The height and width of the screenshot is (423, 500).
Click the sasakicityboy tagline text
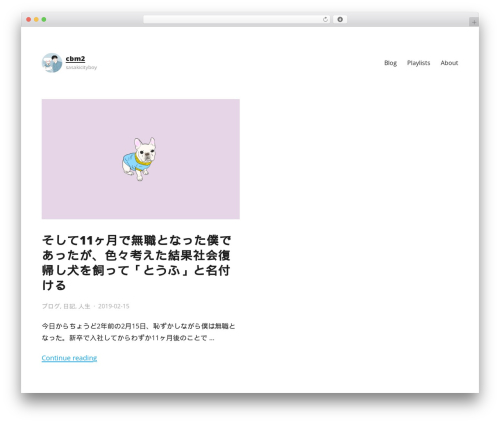(81, 67)
